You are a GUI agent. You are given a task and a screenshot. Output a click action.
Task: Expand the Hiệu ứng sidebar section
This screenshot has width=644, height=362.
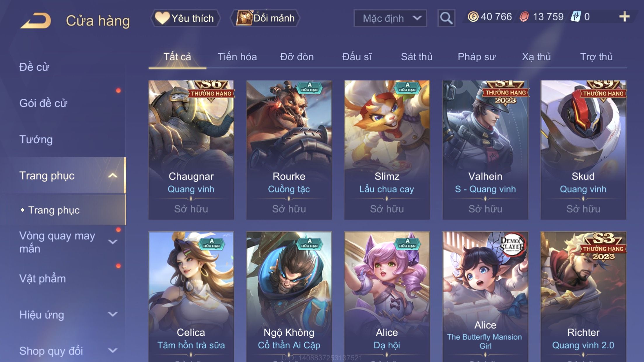pyautogui.click(x=113, y=314)
